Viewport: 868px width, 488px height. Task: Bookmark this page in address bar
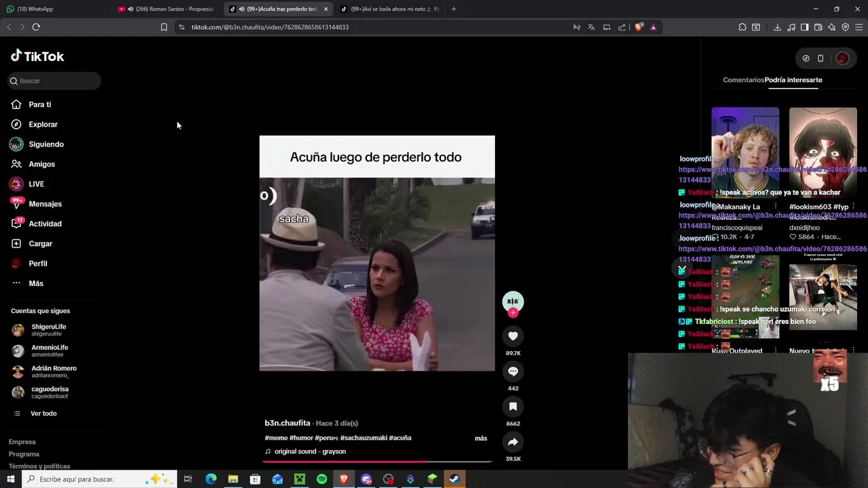point(164,27)
